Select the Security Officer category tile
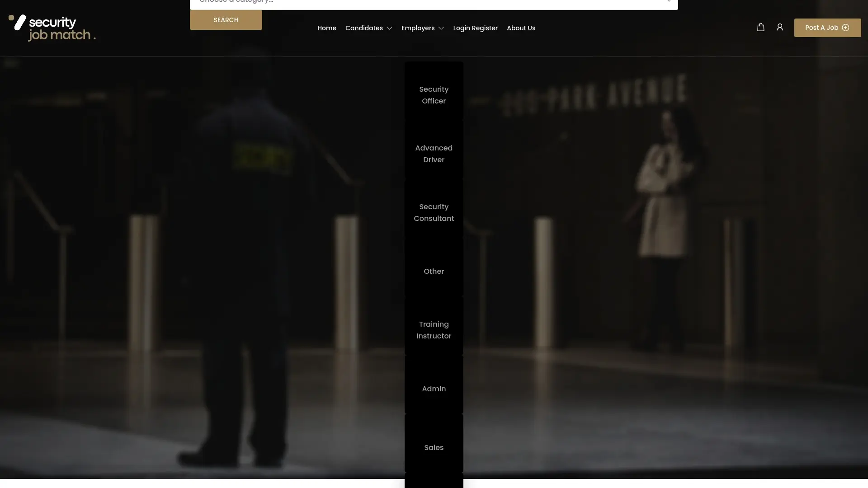The image size is (868, 488). coord(434,91)
